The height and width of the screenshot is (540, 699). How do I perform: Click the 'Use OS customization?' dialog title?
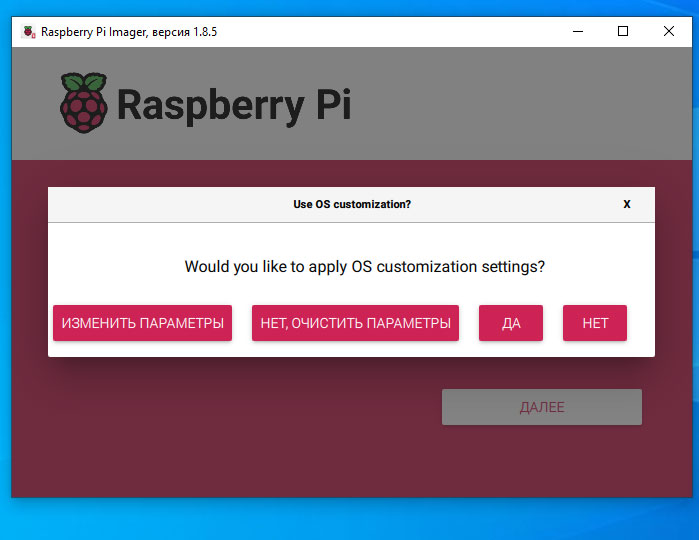[352, 204]
